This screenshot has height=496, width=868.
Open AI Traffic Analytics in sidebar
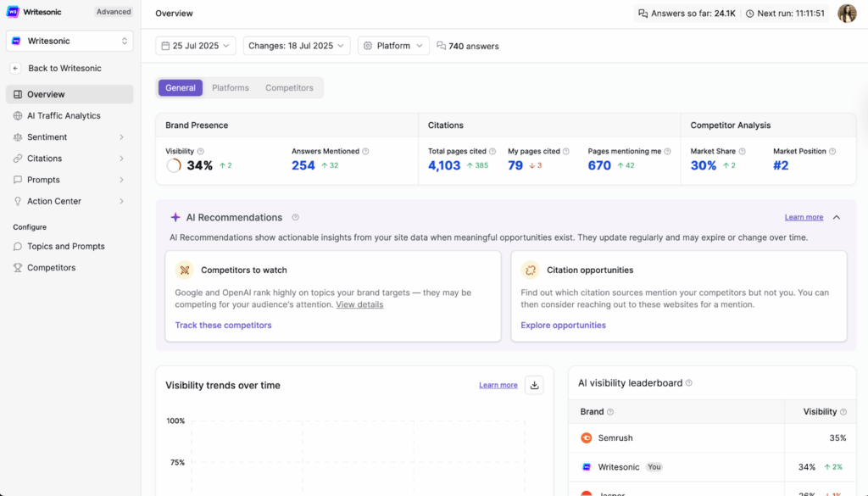pyautogui.click(x=70, y=115)
